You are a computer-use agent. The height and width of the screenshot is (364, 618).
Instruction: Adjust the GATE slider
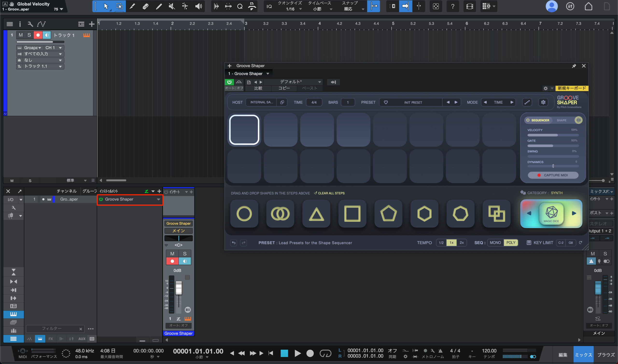coord(553,146)
